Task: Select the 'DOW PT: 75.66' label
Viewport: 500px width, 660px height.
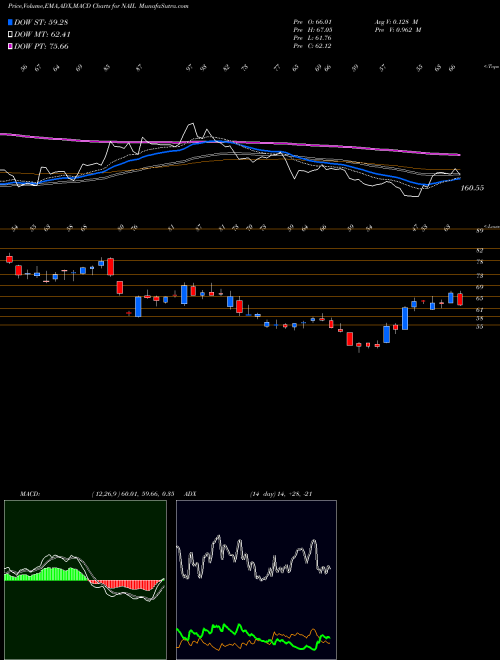Action: [x=41, y=46]
